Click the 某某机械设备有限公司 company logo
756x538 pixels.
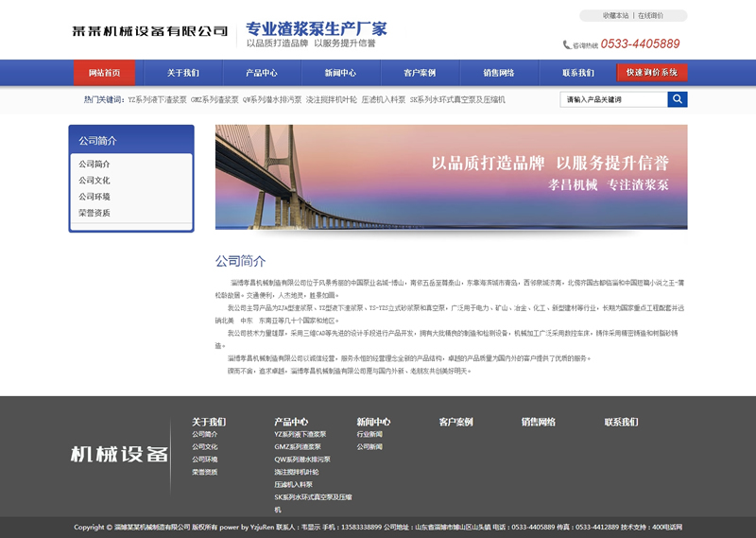pos(150,31)
